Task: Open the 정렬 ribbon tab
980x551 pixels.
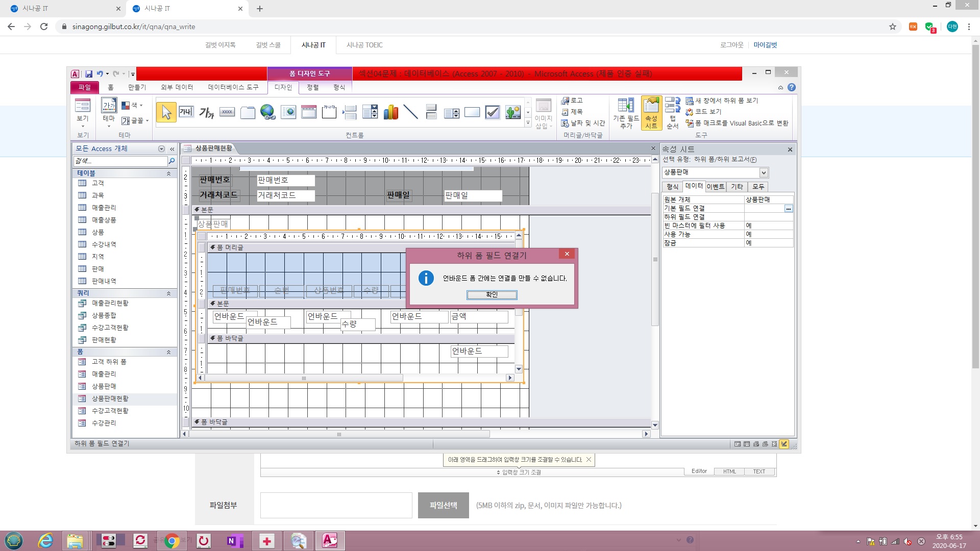Action: tap(312, 87)
